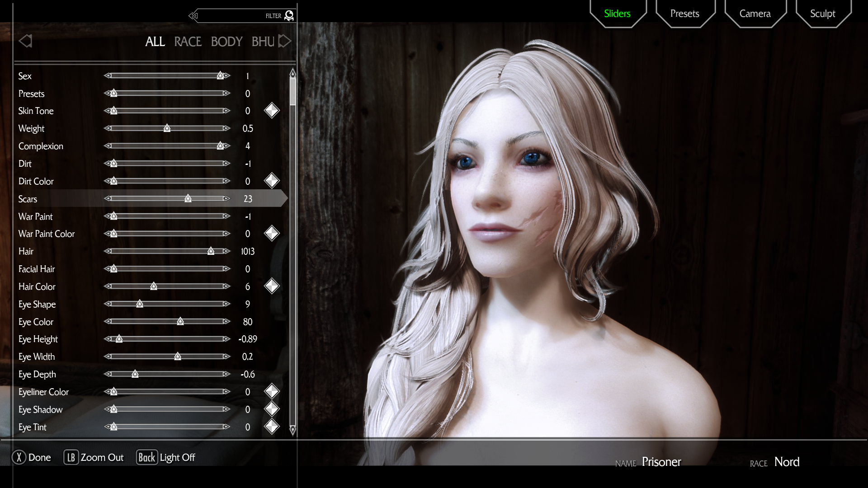Select the Presets slider row label
Viewport: 868px width, 488px height.
tap(32, 94)
